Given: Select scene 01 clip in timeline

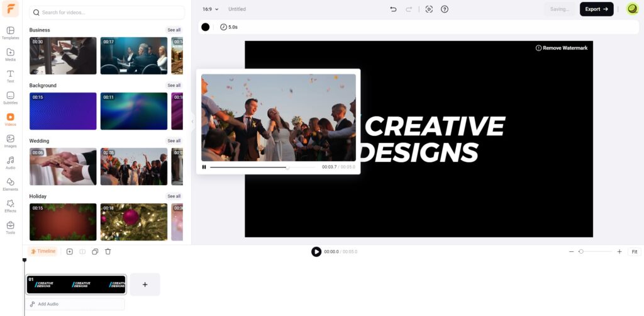Looking at the screenshot, I should coord(76,285).
